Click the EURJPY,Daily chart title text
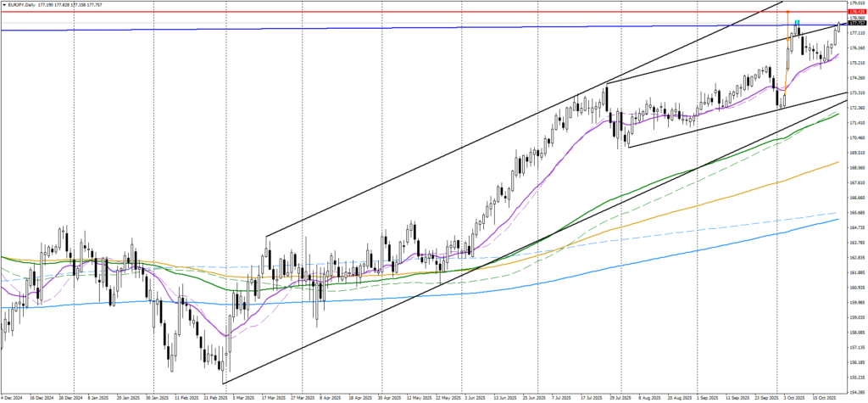This screenshot has width=868, height=403. (x=25, y=4)
